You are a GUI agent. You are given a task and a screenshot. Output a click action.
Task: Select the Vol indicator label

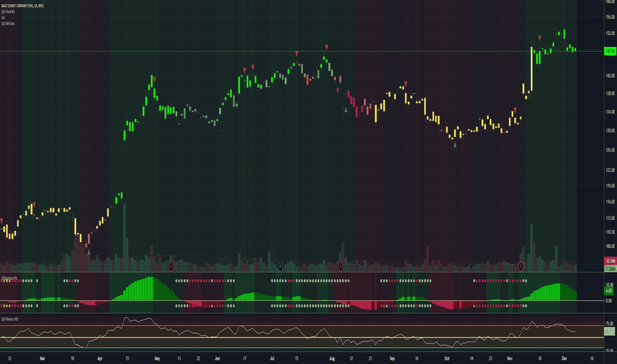(3, 18)
